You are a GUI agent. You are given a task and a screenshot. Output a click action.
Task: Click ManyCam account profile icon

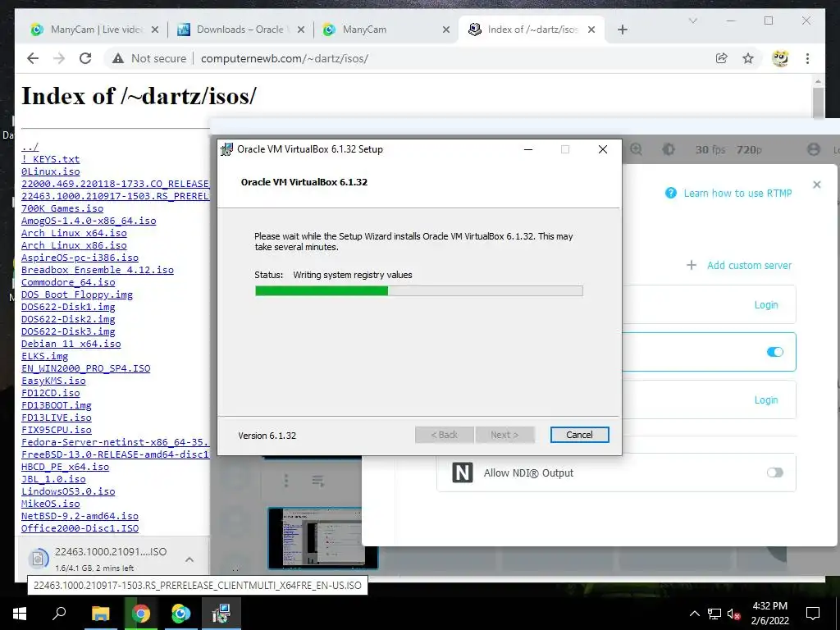[814, 149]
